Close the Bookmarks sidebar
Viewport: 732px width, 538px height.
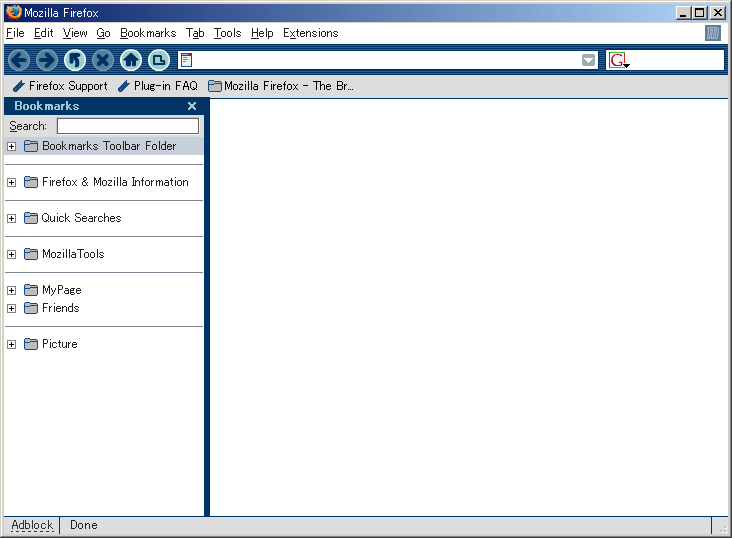192,106
